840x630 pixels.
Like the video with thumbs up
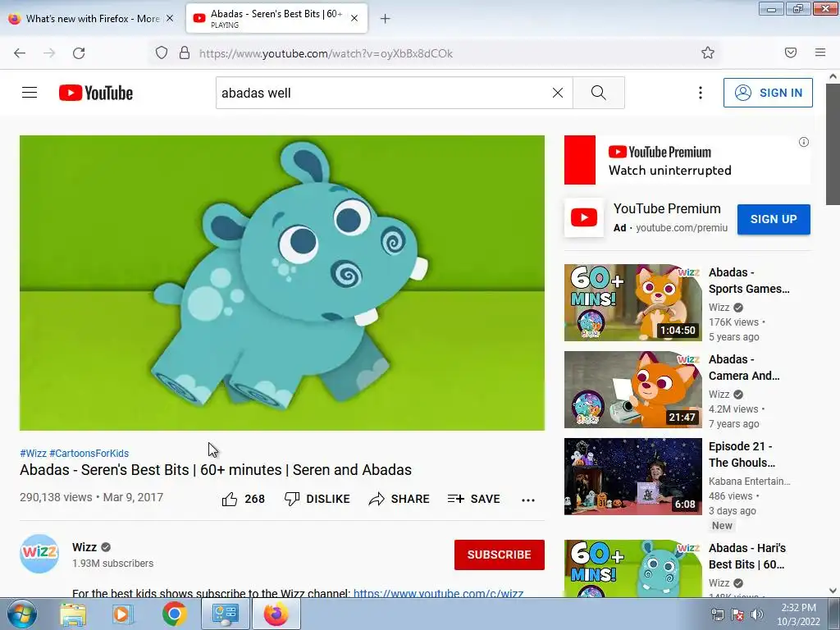pyautogui.click(x=243, y=499)
